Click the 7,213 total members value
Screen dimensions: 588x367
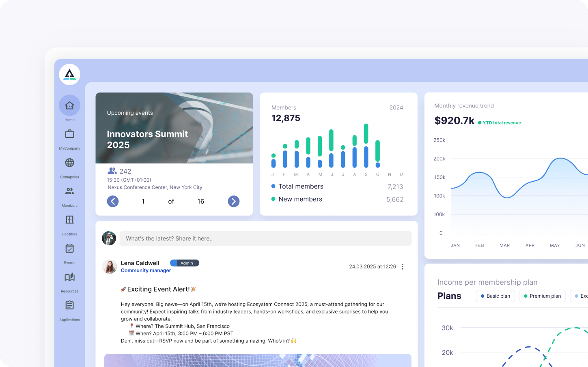[395, 187]
